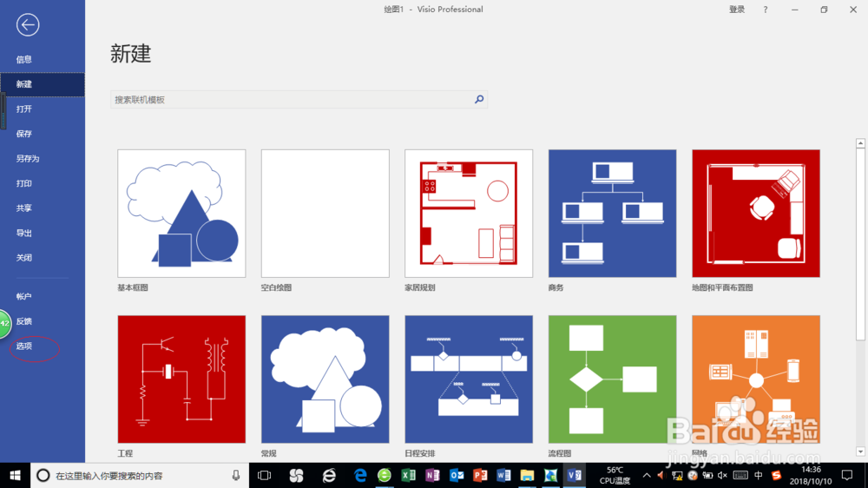Choose 保存 (Save) in the sidebar
Viewport: 868px width, 488px height.
23,134
